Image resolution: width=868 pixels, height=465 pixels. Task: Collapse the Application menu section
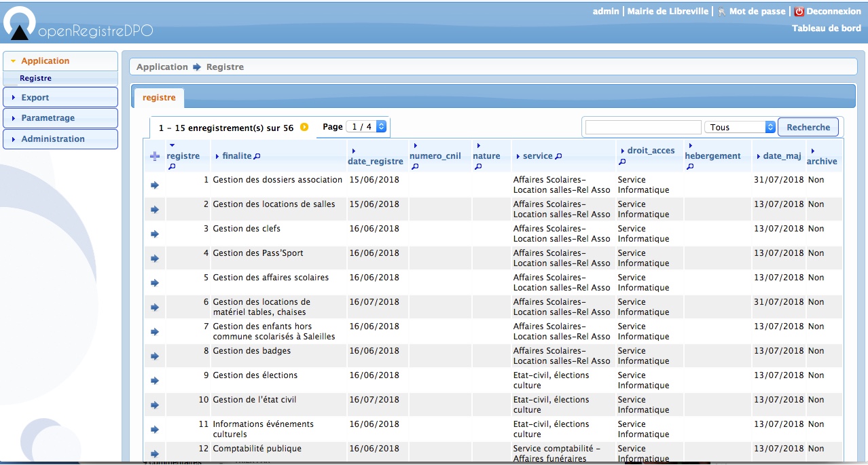(60, 60)
